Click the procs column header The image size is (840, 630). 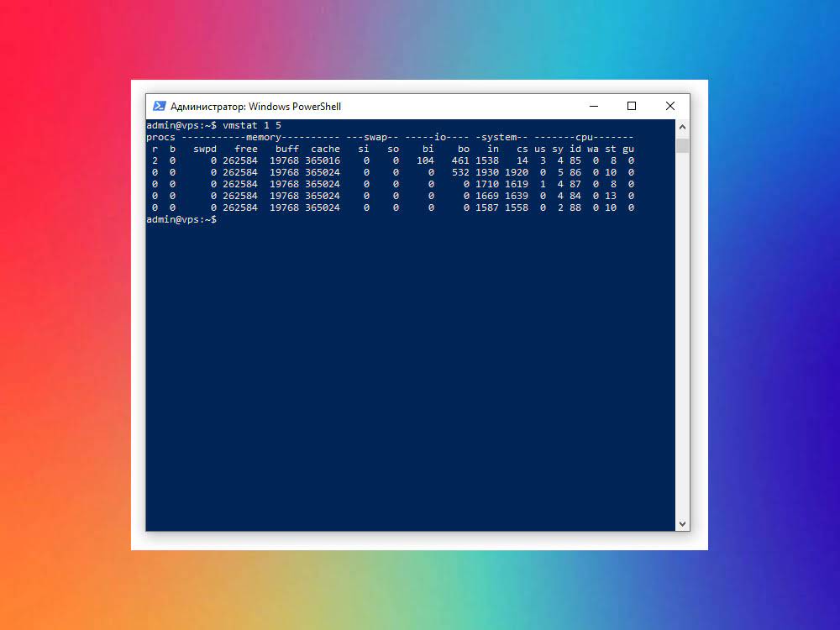point(160,136)
